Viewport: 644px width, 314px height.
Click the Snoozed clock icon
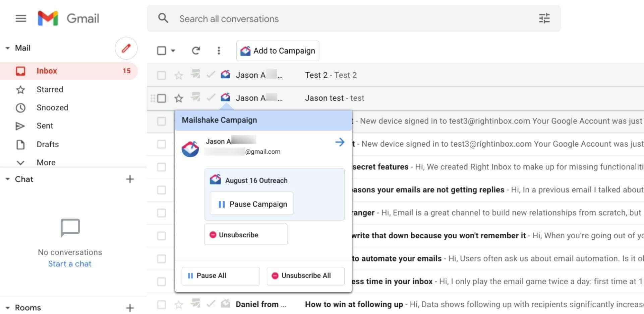point(20,108)
